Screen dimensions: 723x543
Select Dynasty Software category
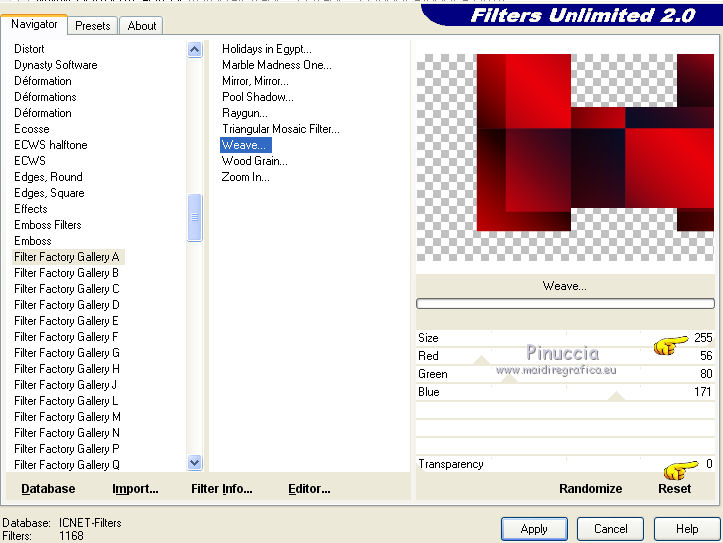tap(55, 65)
